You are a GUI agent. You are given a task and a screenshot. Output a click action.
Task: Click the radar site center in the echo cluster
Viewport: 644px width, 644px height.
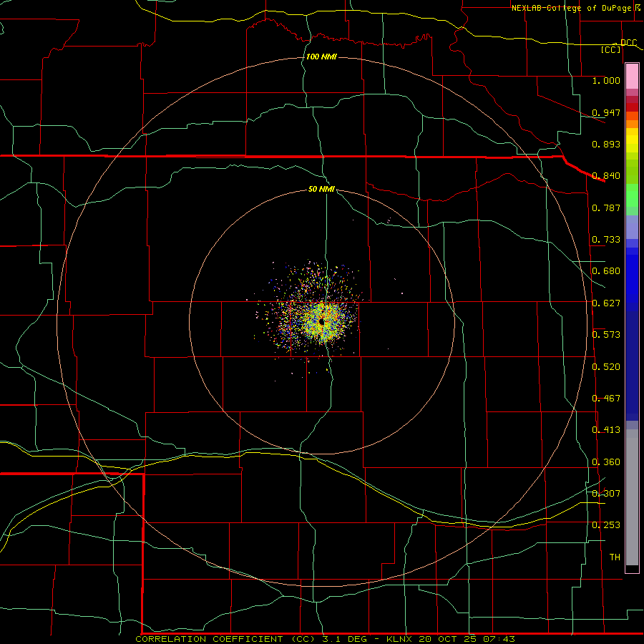coord(322,322)
